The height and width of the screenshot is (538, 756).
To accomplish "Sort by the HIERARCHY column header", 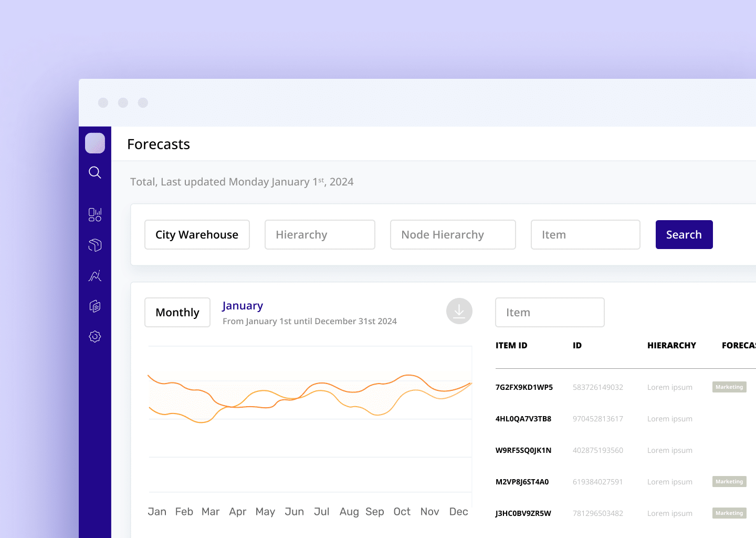I will 671,346.
